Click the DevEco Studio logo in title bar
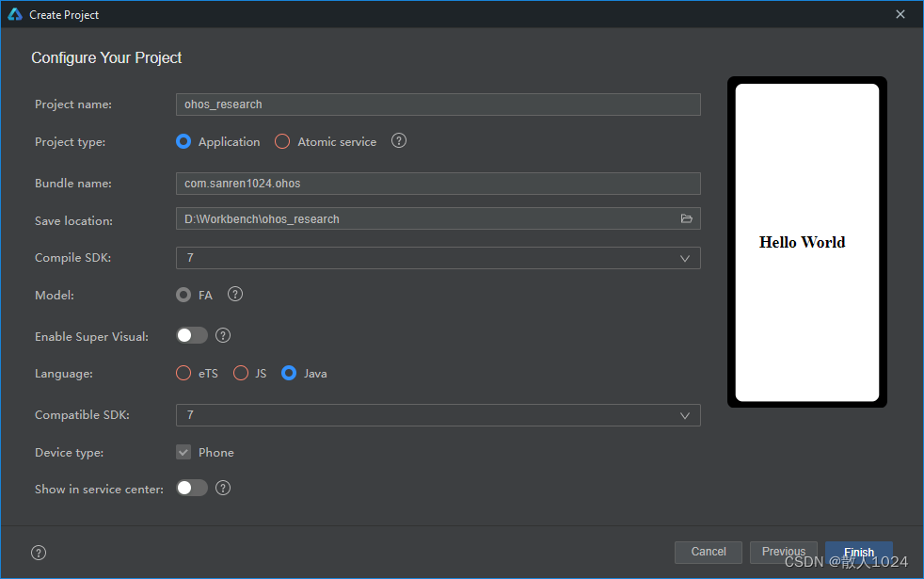The height and width of the screenshot is (579, 924). coord(15,14)
